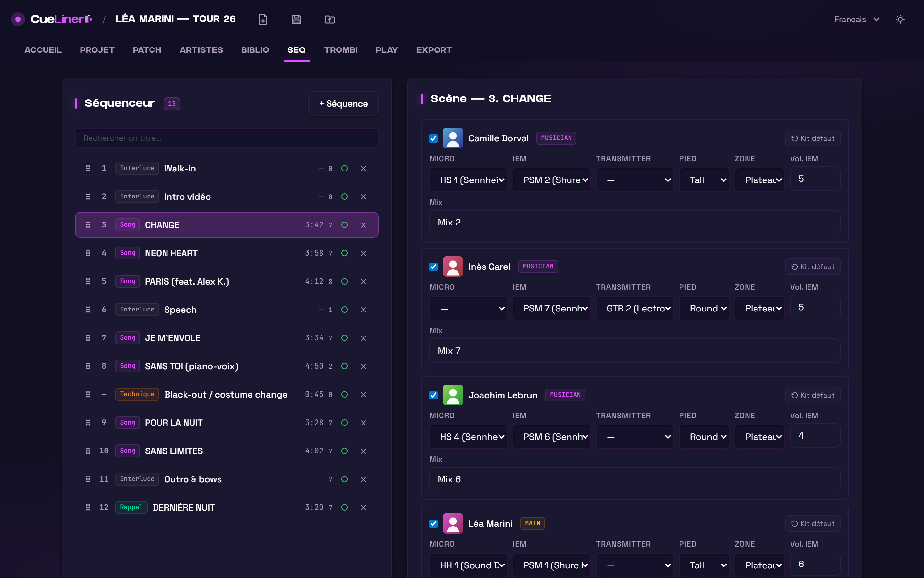
Task: Reset Camille Dorval with Kit défaut
Action: point(812,138)
